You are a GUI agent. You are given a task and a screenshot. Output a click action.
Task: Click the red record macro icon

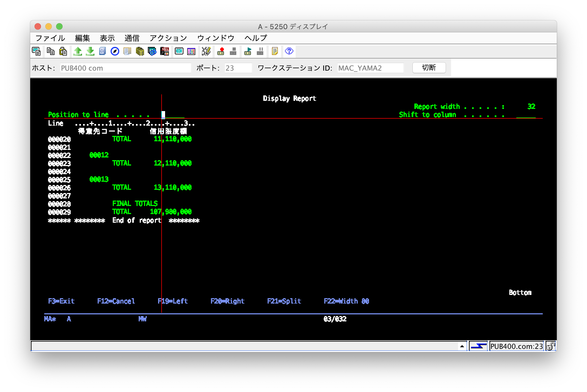pyautogui.click(x=221, y=51)
